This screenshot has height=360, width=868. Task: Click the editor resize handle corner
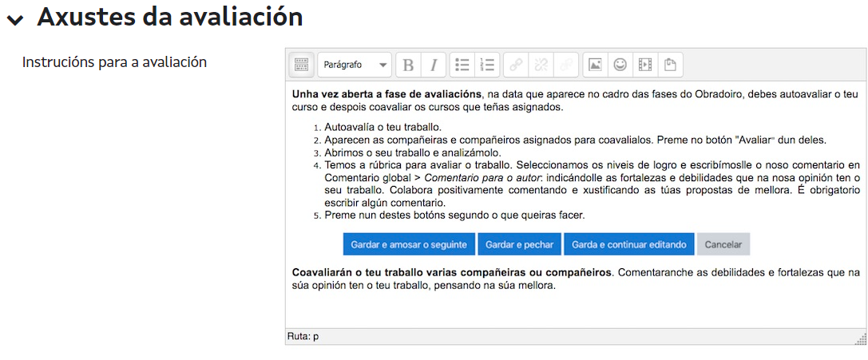[x=860, y=339]
